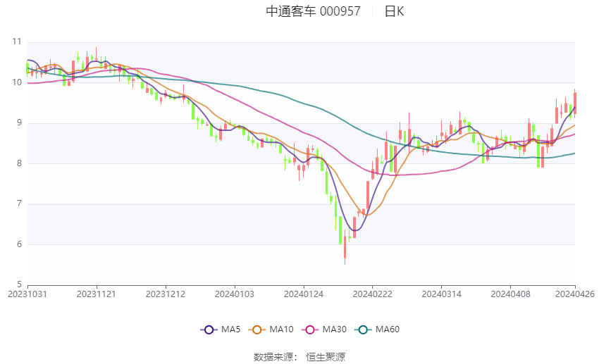Click y-axis value 10

point(17,82)
